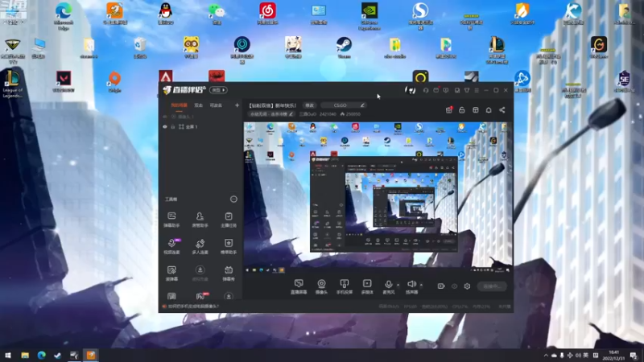Open the skin T-shirt icon in title bar
644x362 pixels.
click(467, 90)
